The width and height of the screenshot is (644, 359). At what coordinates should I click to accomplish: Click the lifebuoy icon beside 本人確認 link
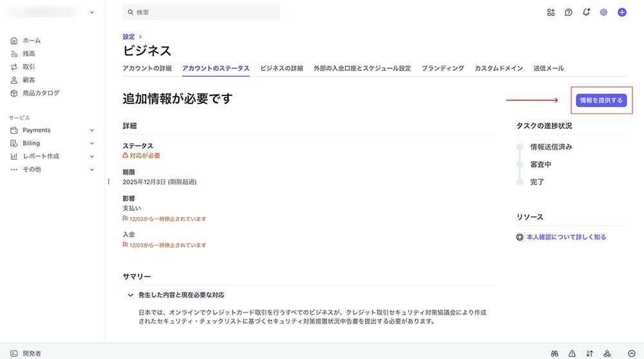(520, 237)
